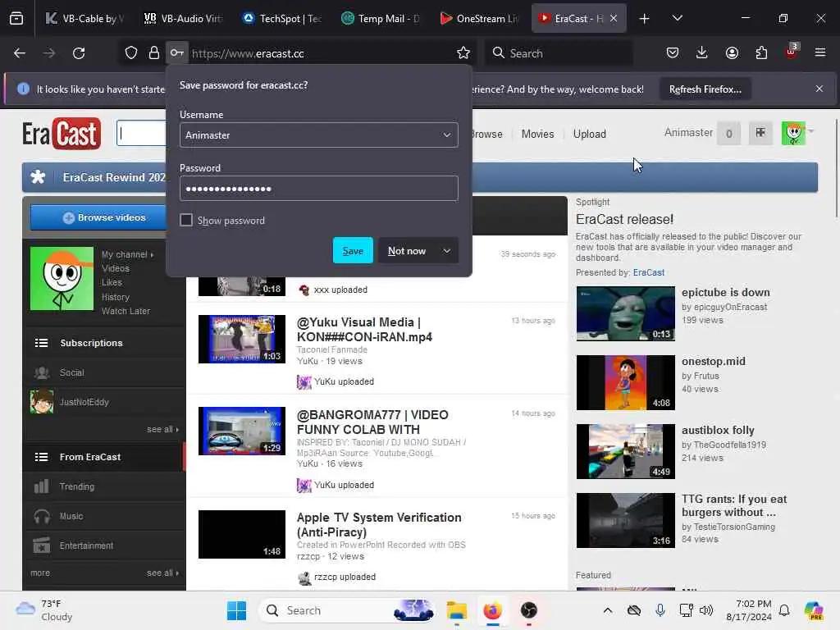Open the Watch Later link

[126, 311]
